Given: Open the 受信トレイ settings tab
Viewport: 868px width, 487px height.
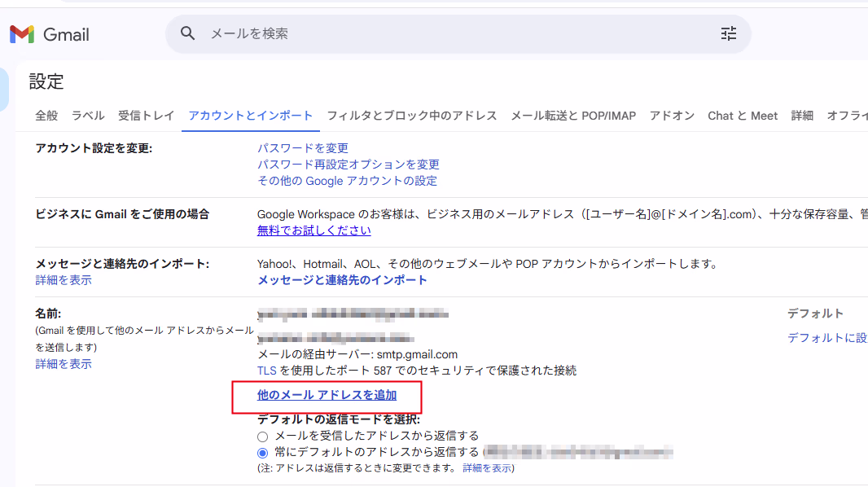Looking at the screenshot, I should click(x=146, y=116).
